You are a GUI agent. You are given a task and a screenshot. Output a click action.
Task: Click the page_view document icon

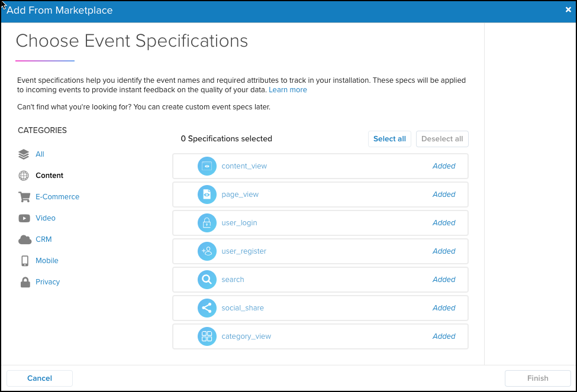click(x=207, y=195)
